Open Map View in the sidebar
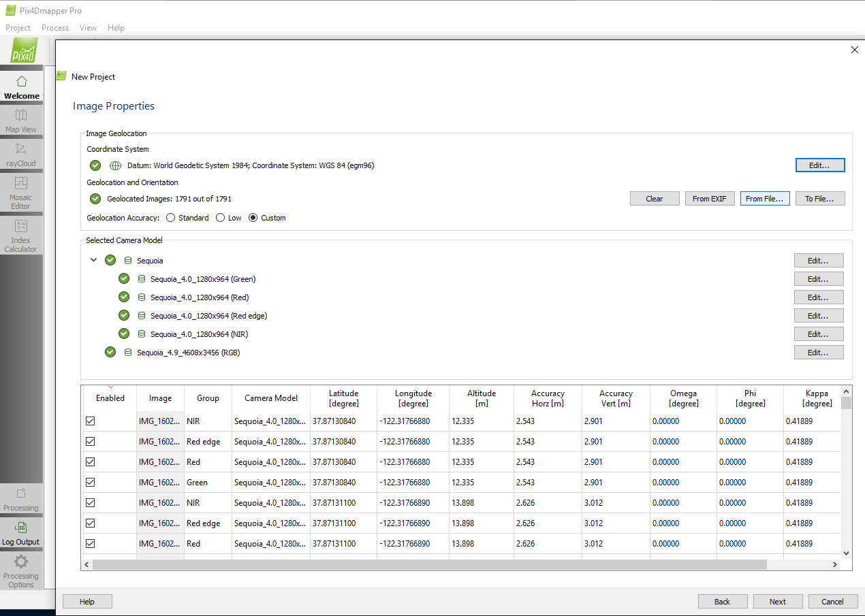The image size is (865, 616). tap(21, 115)
